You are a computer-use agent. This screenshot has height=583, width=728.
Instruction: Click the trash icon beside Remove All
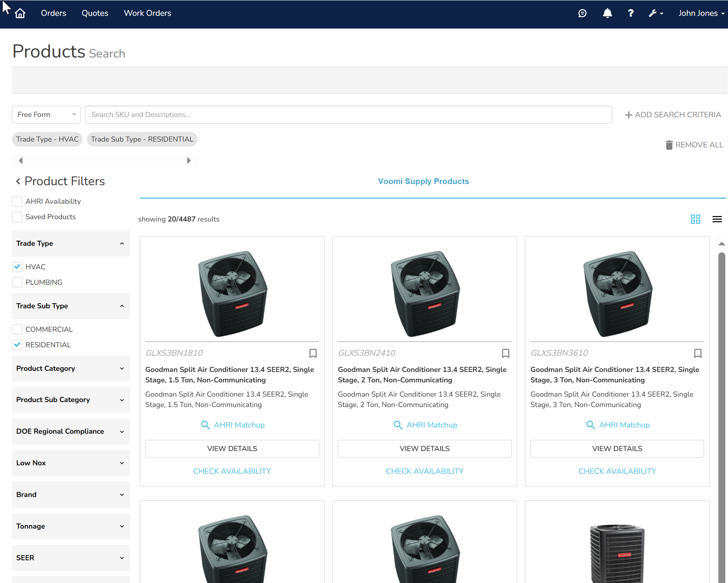coord(669,145)
